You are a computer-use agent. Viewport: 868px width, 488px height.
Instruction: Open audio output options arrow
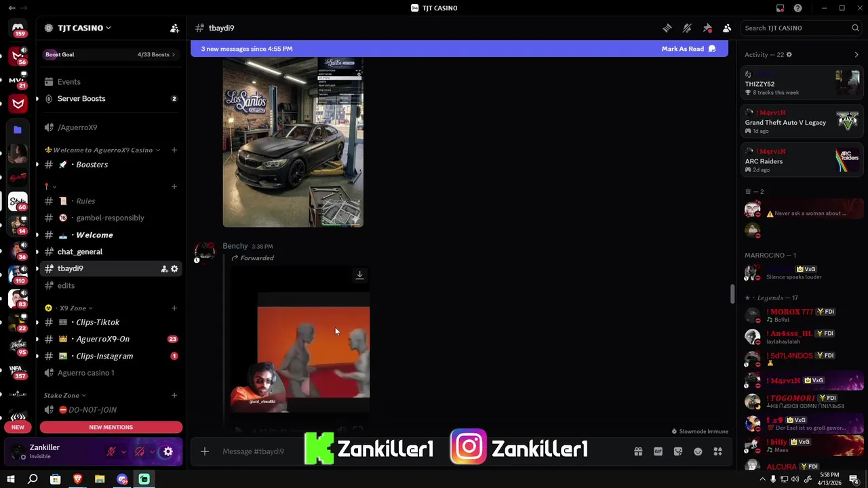coord(152,451)
